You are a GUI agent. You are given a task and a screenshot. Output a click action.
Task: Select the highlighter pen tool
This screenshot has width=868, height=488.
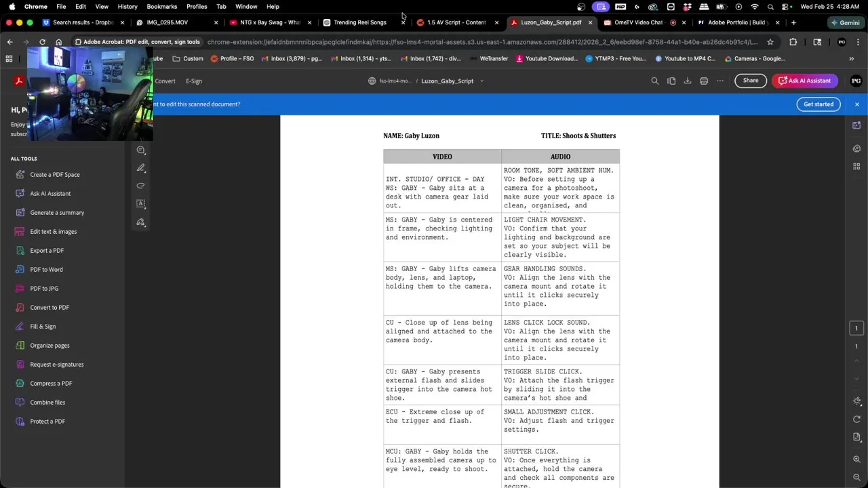coord(141,167)
